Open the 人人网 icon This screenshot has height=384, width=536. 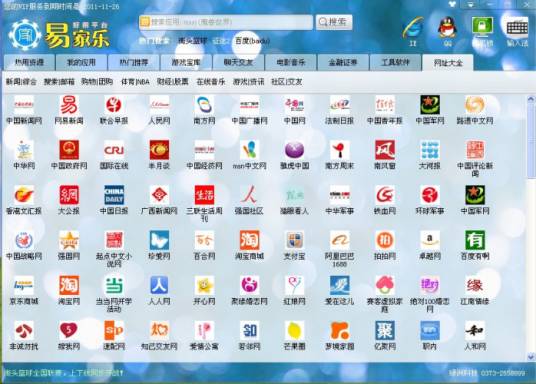159,286
